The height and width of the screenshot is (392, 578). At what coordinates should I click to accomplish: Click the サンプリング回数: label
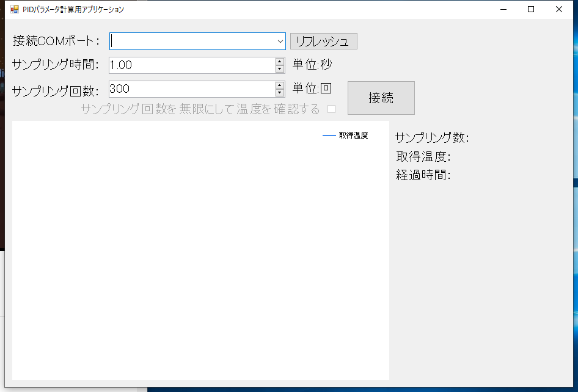[x=55, y=90]
